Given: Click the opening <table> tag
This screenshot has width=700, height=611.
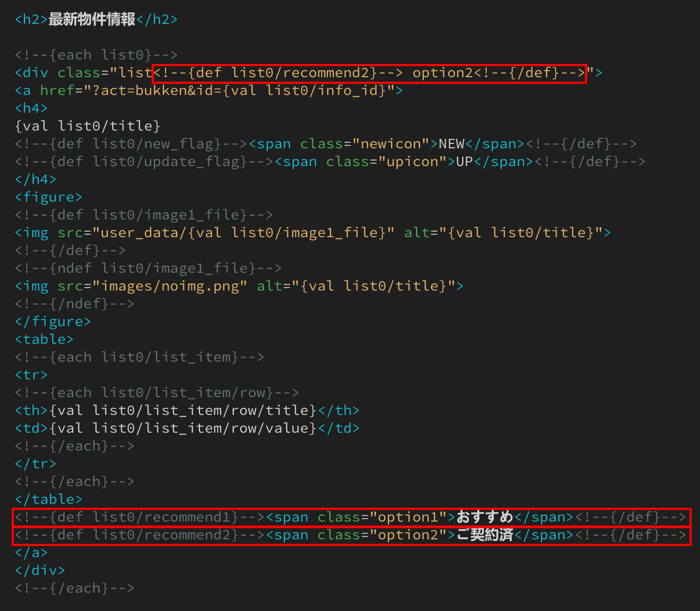Looking at the screenshot, I should tap(44, 339).
